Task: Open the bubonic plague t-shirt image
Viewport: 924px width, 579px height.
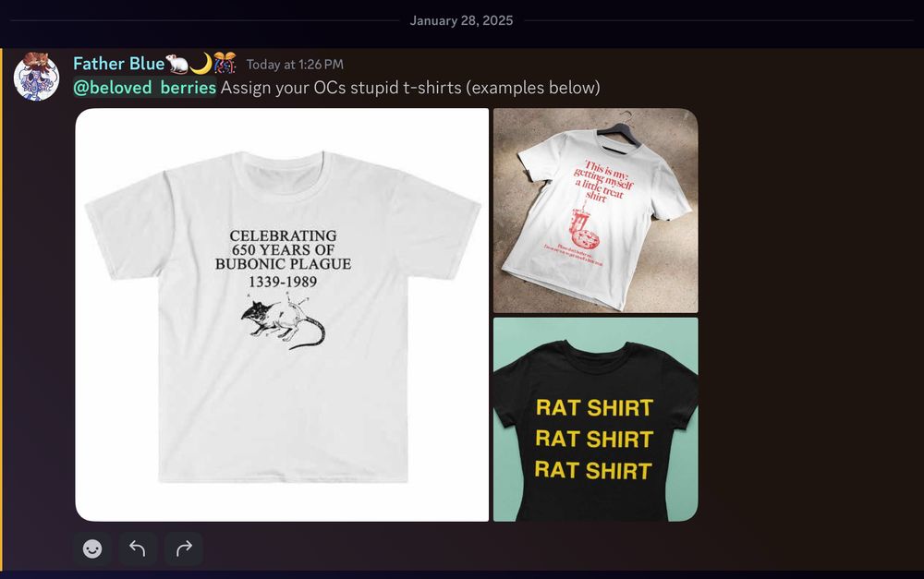Action: point(282,315)
